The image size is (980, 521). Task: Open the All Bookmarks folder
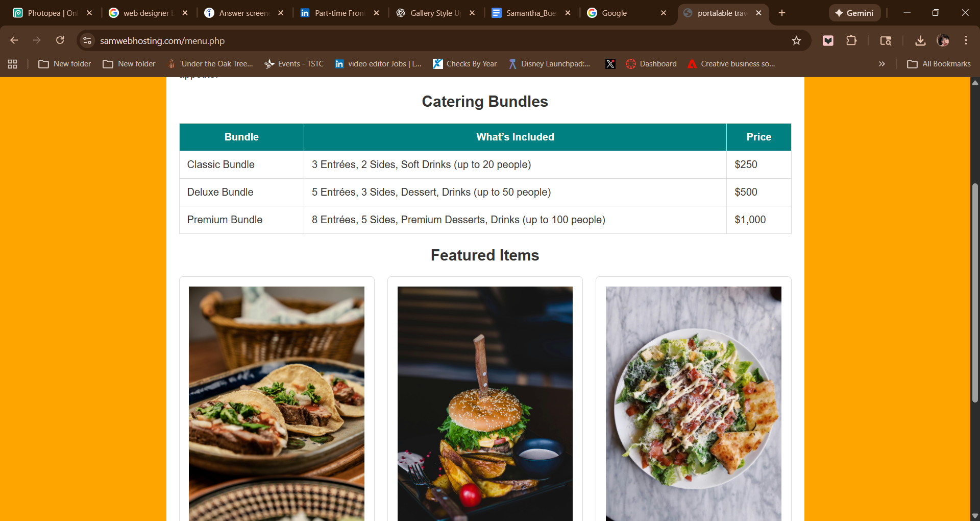[940, 64]
